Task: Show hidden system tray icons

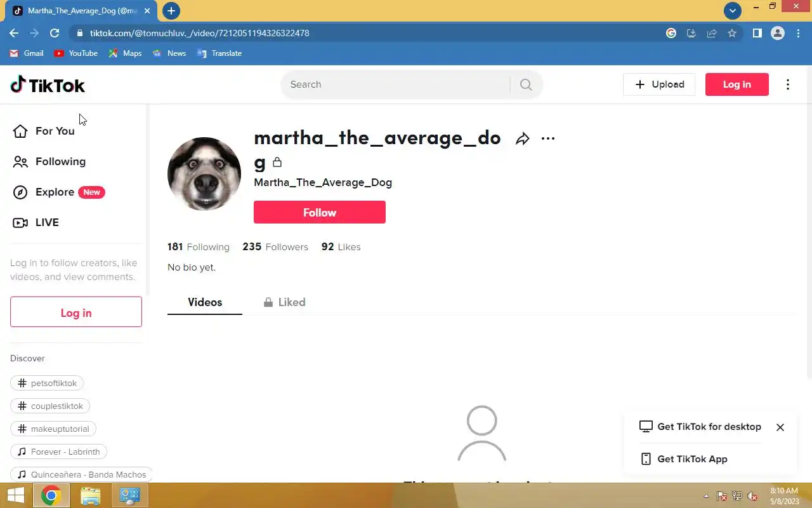Action: 706,496
